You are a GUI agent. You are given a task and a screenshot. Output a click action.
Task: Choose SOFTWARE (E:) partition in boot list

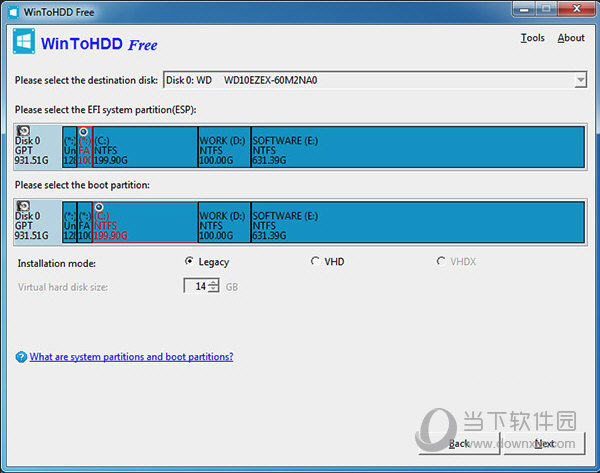pos(418,222)
